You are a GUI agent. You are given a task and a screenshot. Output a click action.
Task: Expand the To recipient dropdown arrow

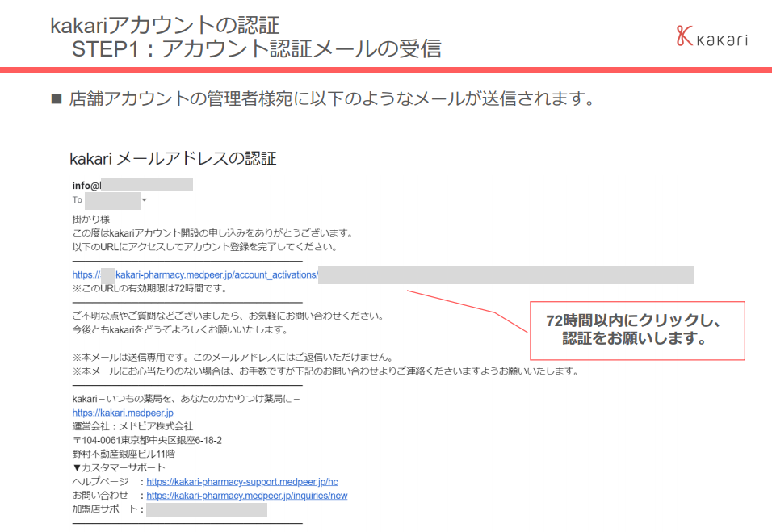click(145, 200)
